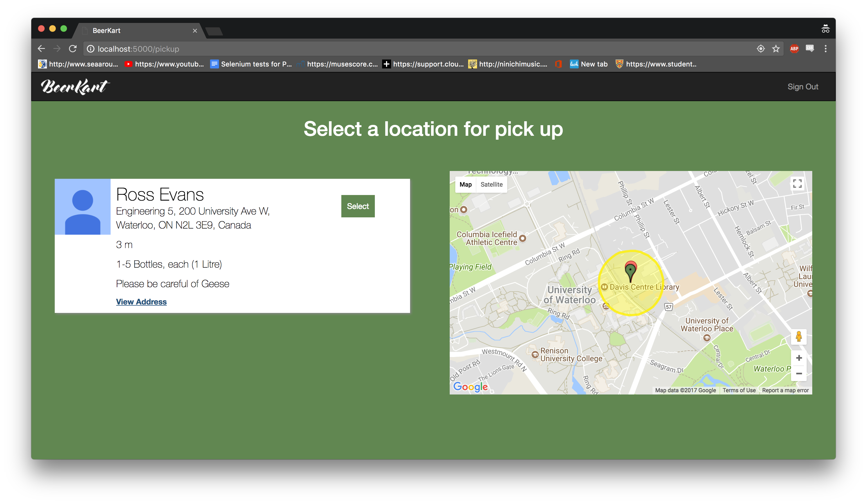Click the Street View pegman icon

tap(799, 336)
